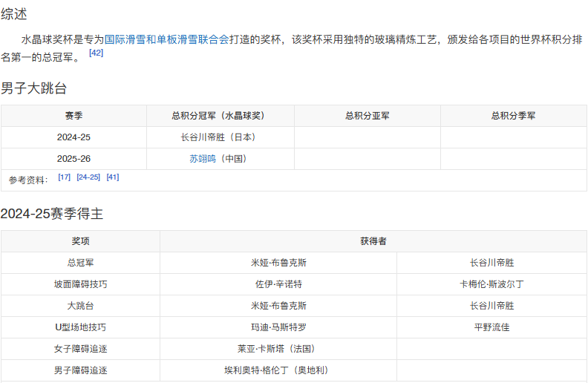The width and height of the screenshot is (588, 383).
Task: Click the 2025-26 season cell
Action: (x=74, y=159)
